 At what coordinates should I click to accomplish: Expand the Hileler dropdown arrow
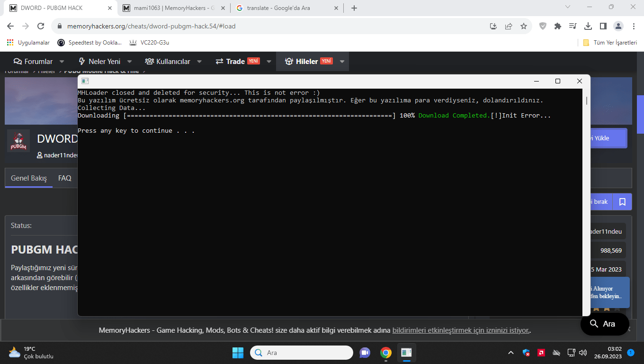pos(342,62)
